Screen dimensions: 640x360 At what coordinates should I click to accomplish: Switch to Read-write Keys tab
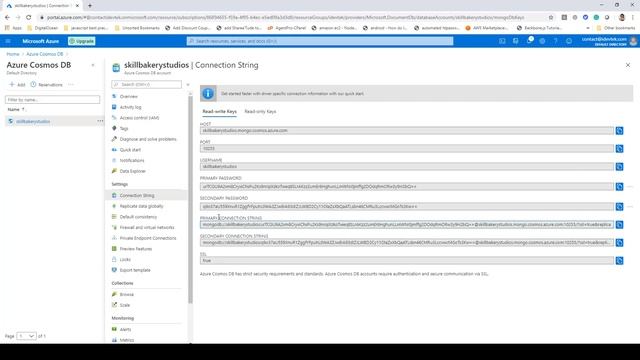(x=220, y=111)
